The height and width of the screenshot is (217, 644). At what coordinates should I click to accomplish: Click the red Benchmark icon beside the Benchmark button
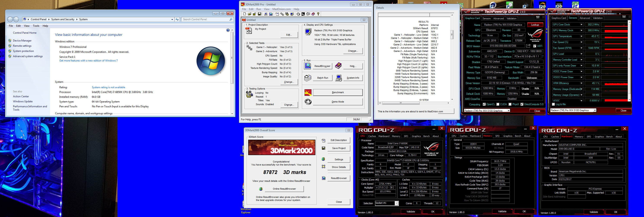pos(308,93)
